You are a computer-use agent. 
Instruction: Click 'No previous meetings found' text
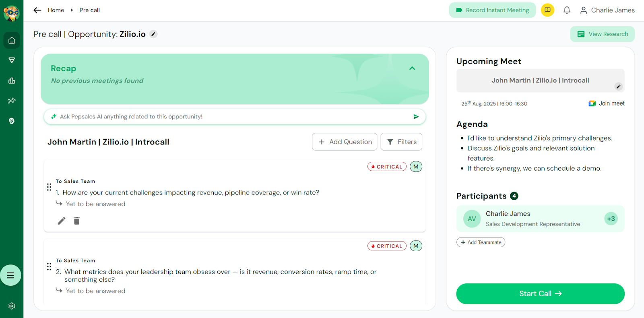(97, 81)
